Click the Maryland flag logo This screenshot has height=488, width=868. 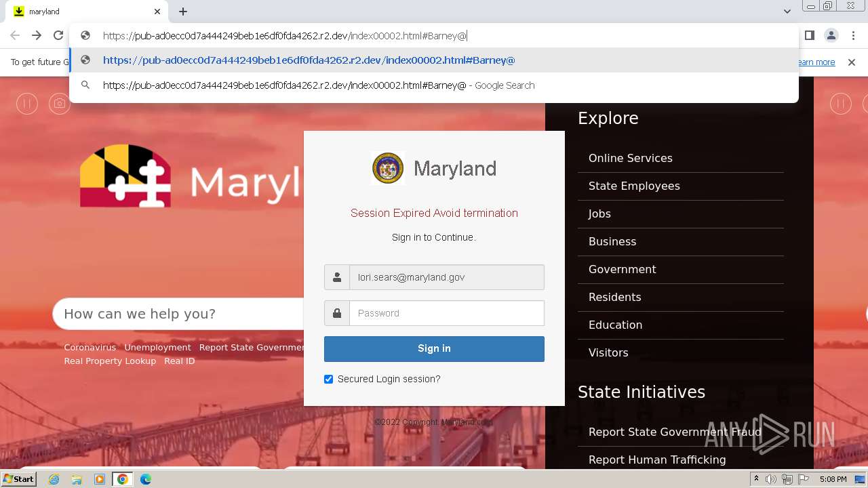coord(125,176)
